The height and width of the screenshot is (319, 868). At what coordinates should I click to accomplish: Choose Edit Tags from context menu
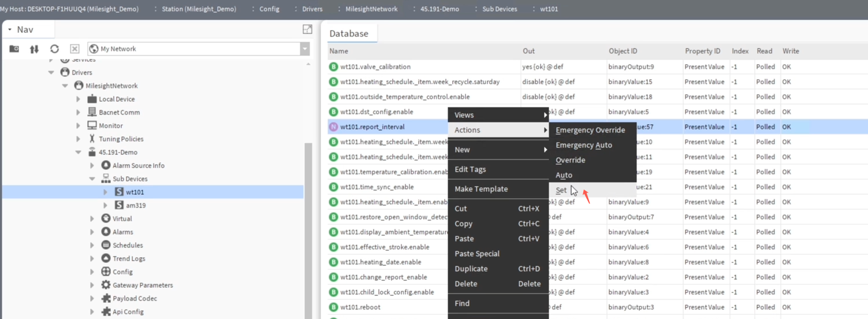click(498, 169)
